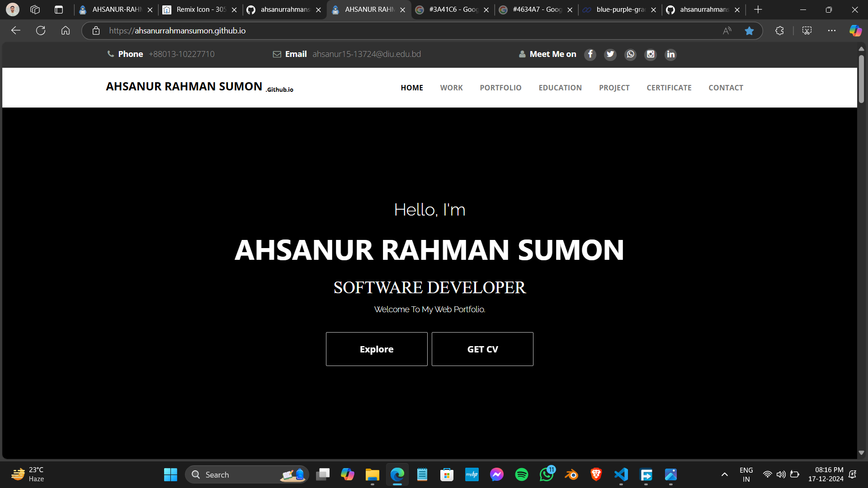Open the LinkedIn social icon
Image resolution: width=868 pixels, height=488 pixels.
point(670,54)
